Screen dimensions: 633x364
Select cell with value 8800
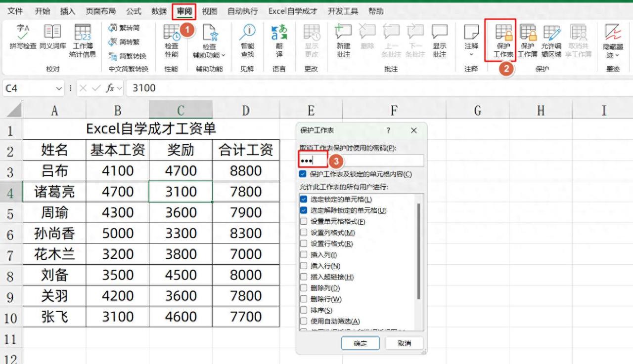coord(246,171)
